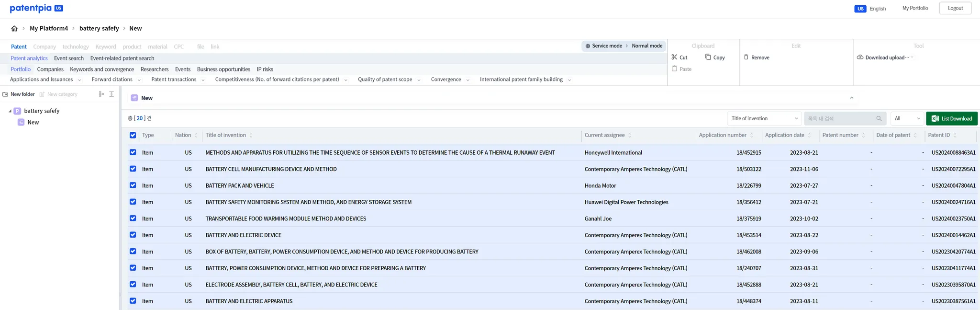The width and height of the screenshot is (980, 310).
Task: Expand Patent transactions dropdown
Action: click(x=203, y=80)
